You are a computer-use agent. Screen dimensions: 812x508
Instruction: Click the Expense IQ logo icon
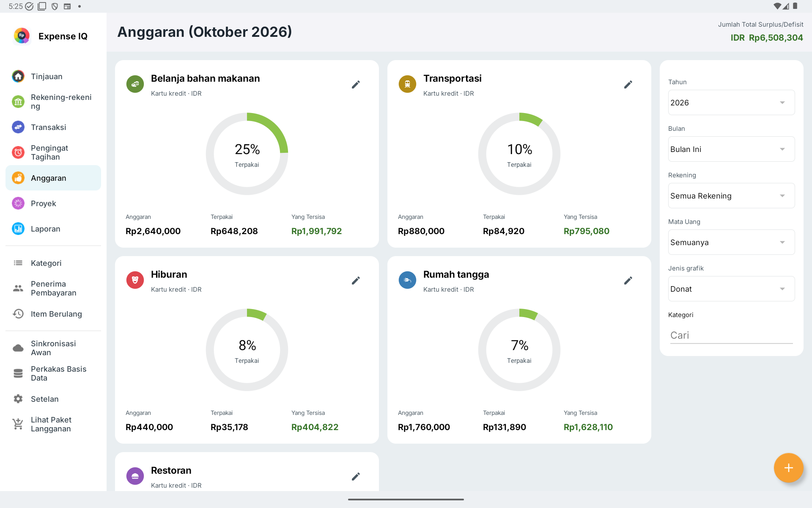[22, 36]
